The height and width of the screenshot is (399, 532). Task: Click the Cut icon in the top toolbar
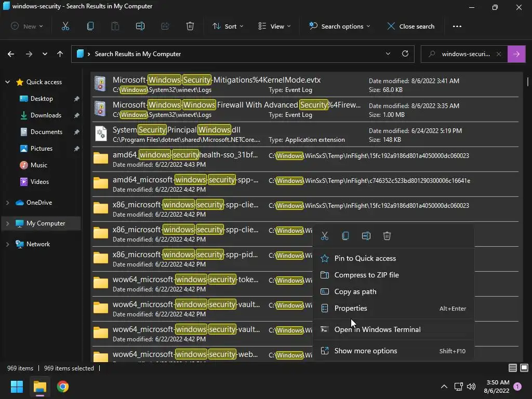pos(65,26)
